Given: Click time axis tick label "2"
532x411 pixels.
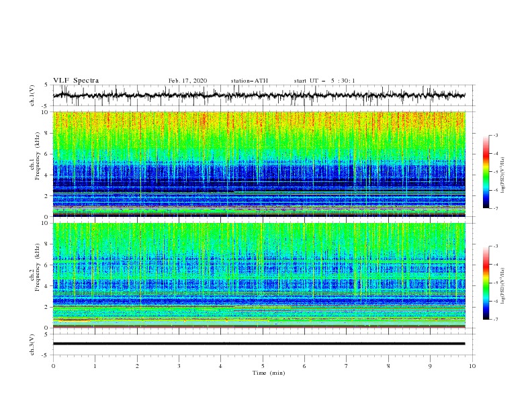Looking at the screenshot, I should tap(137, 366).
